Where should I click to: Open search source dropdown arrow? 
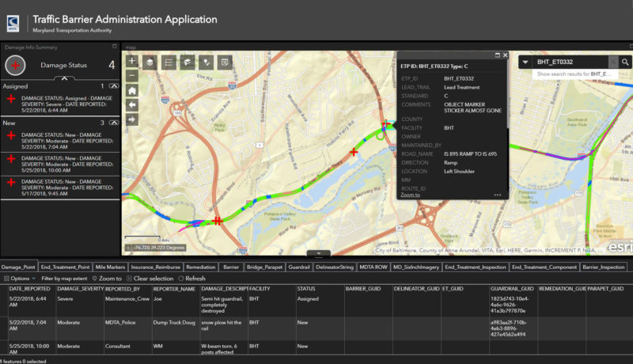point(525,62)
